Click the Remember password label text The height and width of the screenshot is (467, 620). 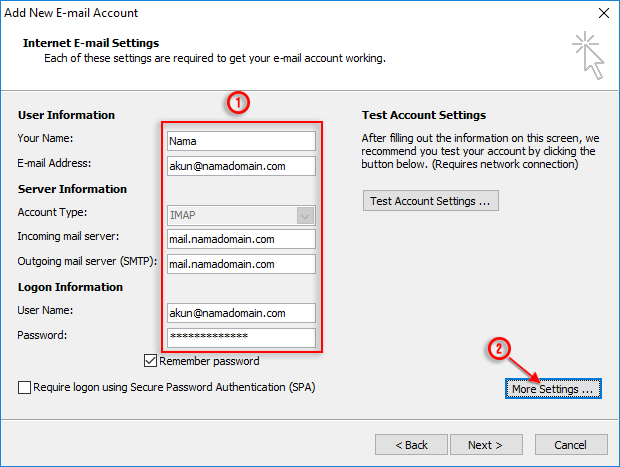click(209, 361)
